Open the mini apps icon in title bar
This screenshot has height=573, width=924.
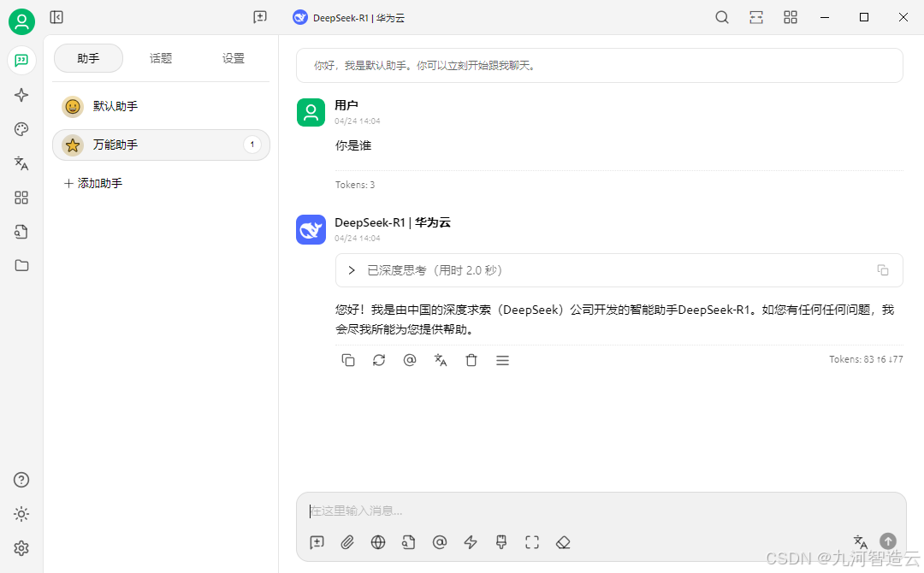point(791,18)
